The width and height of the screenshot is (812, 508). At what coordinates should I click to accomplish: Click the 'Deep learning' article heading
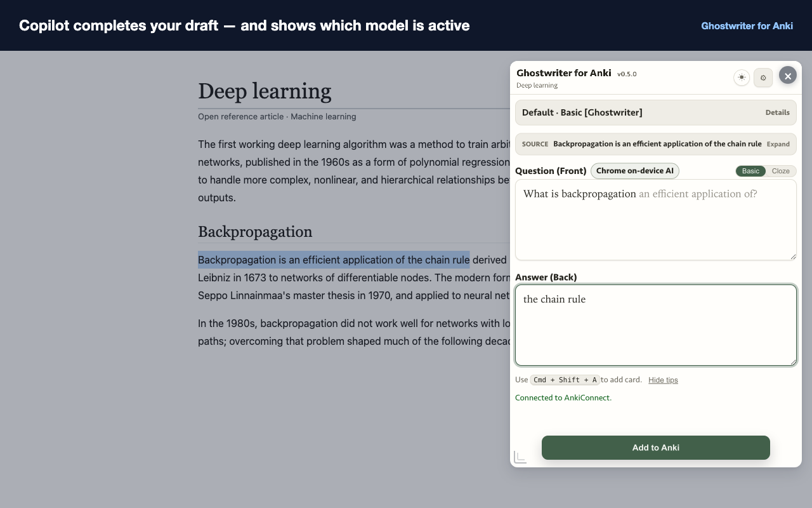pyautogui.click(x=265, y=91)
